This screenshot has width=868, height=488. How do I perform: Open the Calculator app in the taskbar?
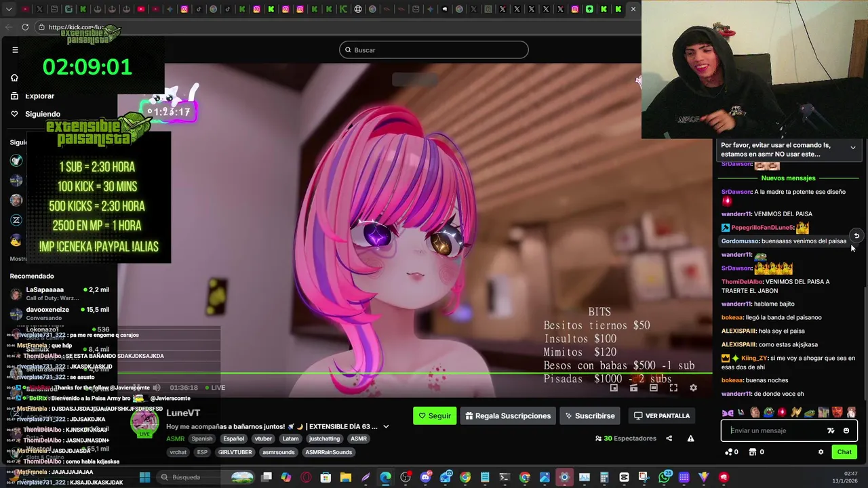604,477
